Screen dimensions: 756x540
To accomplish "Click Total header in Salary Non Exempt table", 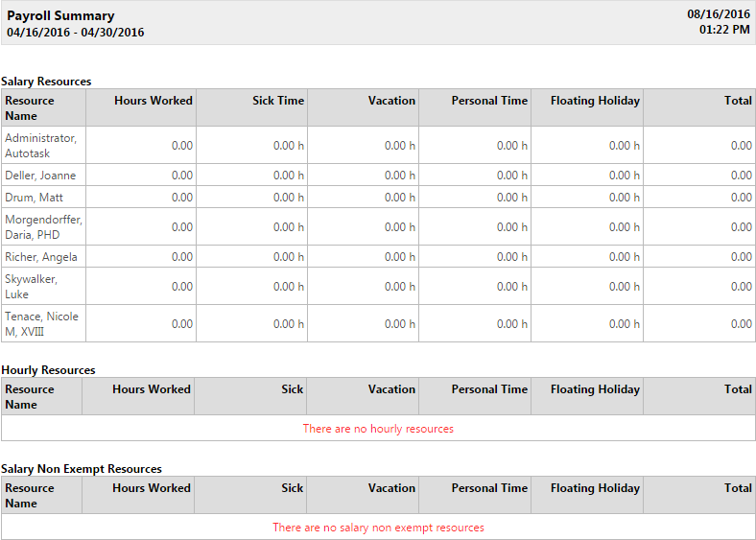I will click(x=738, y=488).
